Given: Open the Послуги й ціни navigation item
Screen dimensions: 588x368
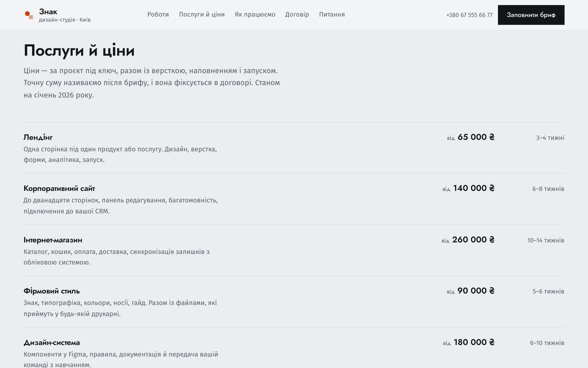Looking at the screenshot, I should click(202, 14).
